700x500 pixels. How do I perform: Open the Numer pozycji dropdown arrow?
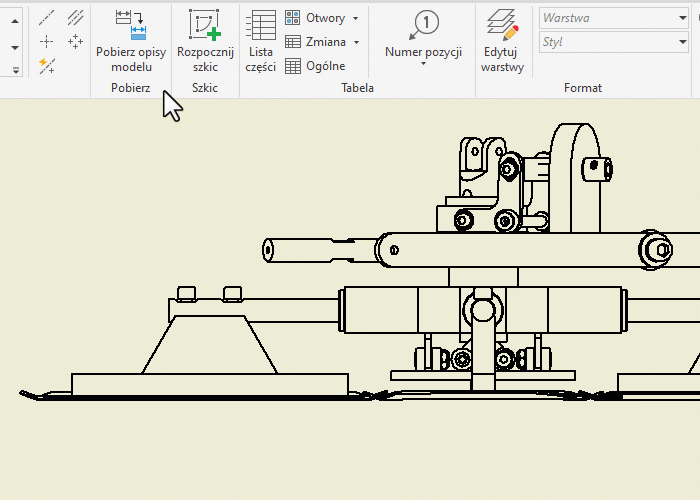pyautogui.click(x=423, y=64)
